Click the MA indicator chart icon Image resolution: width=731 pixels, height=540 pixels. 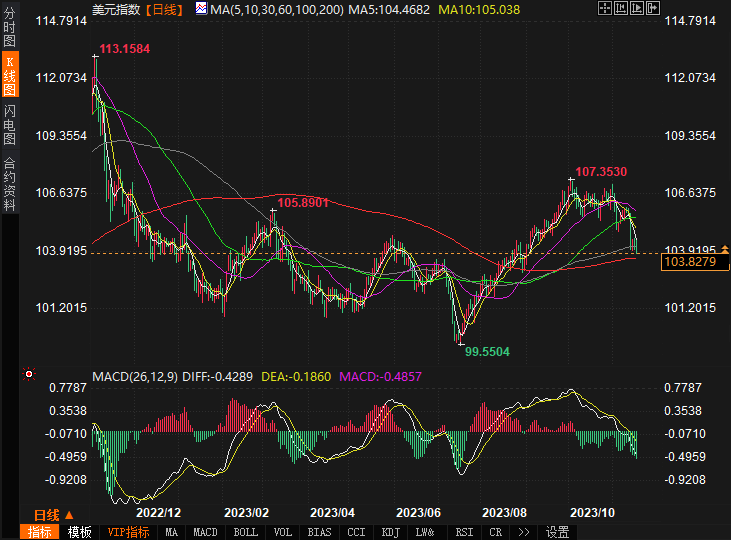(x=201, y=9)
